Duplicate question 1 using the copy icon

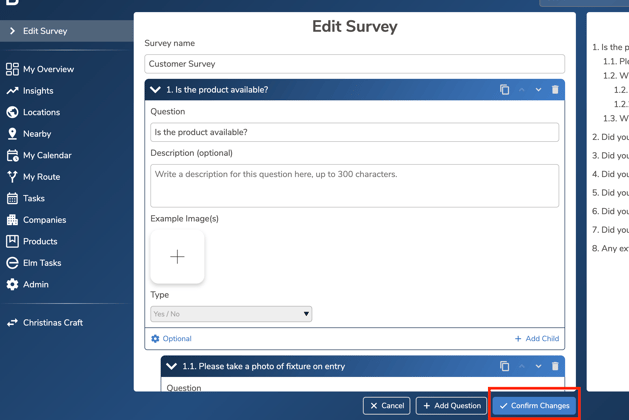click(x=504, y=90)
